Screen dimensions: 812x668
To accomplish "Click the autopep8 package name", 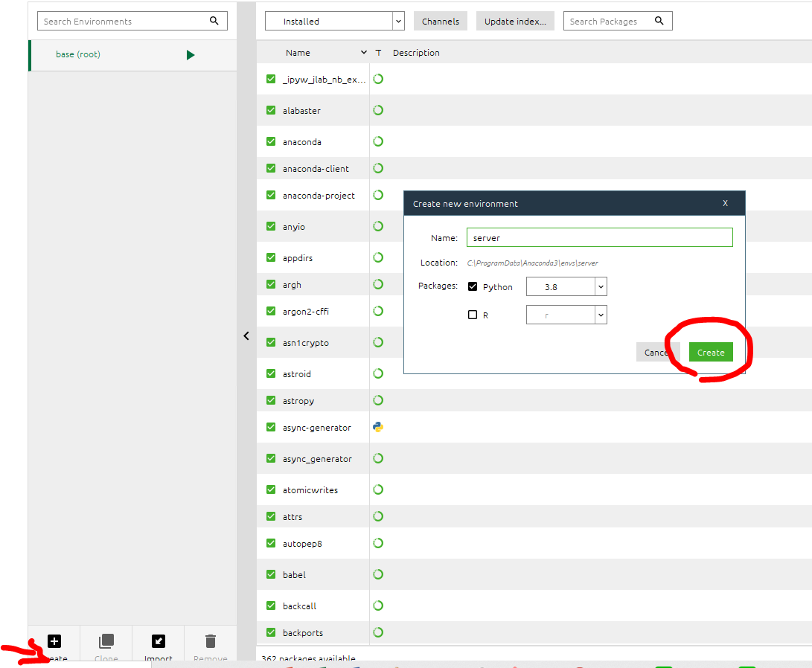I will click(x=302, y=544).
